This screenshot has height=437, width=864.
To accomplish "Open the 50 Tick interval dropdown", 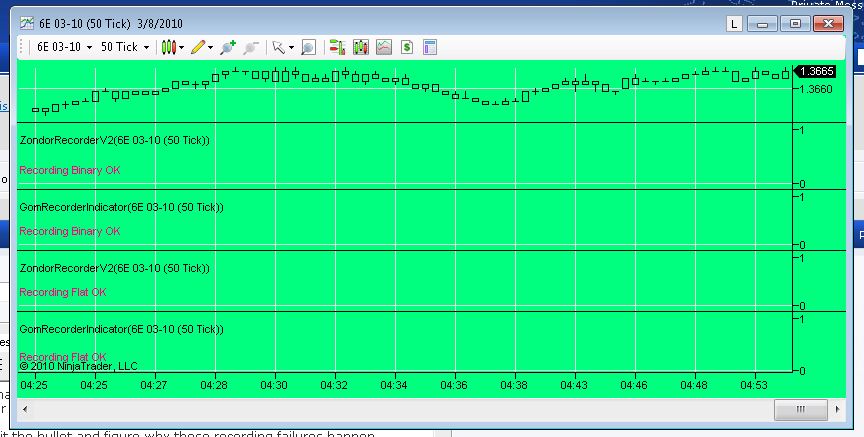I will [x=125, y=47].
